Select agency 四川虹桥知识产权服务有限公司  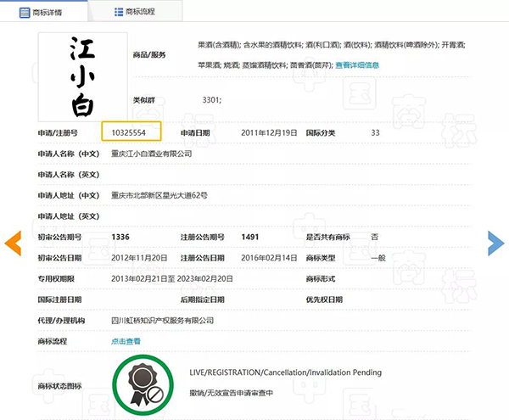[x=162, y=321]
